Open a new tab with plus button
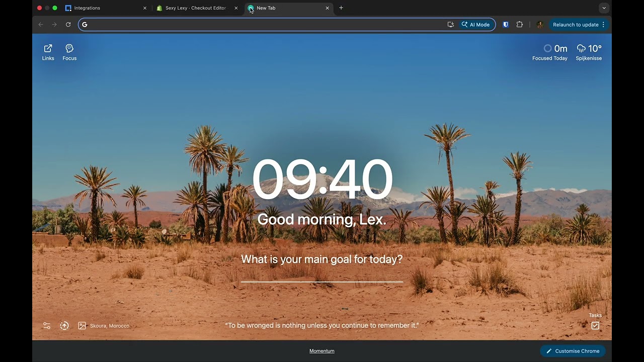Screen dimensions: 644x362 click(x=341, y=8)
